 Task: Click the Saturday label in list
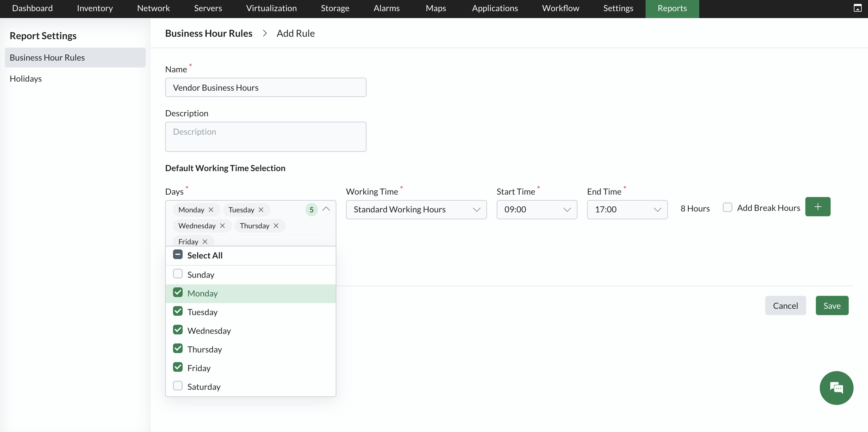point(204,387)
